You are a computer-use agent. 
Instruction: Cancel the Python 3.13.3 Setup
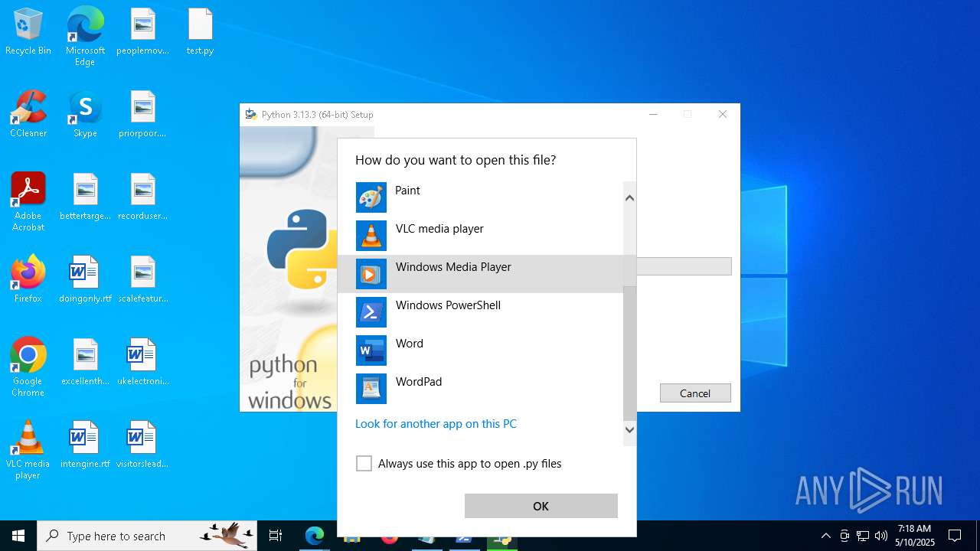(695, 393)
